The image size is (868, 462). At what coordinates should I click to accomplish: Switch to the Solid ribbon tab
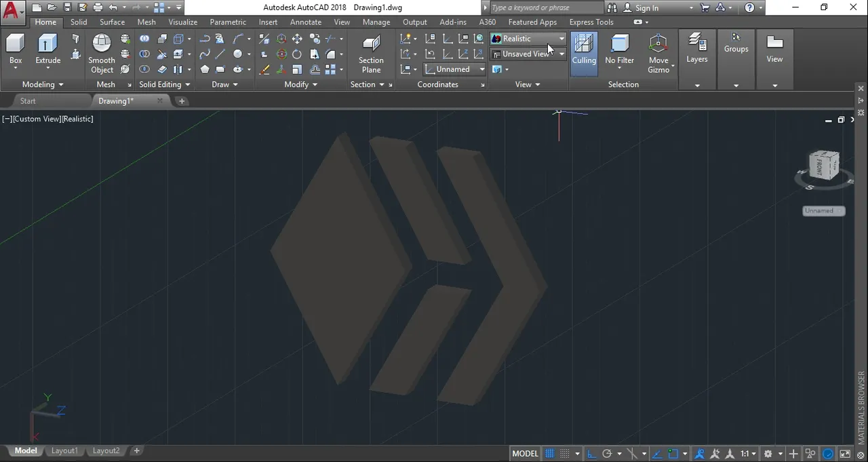(x=79, y=22)
